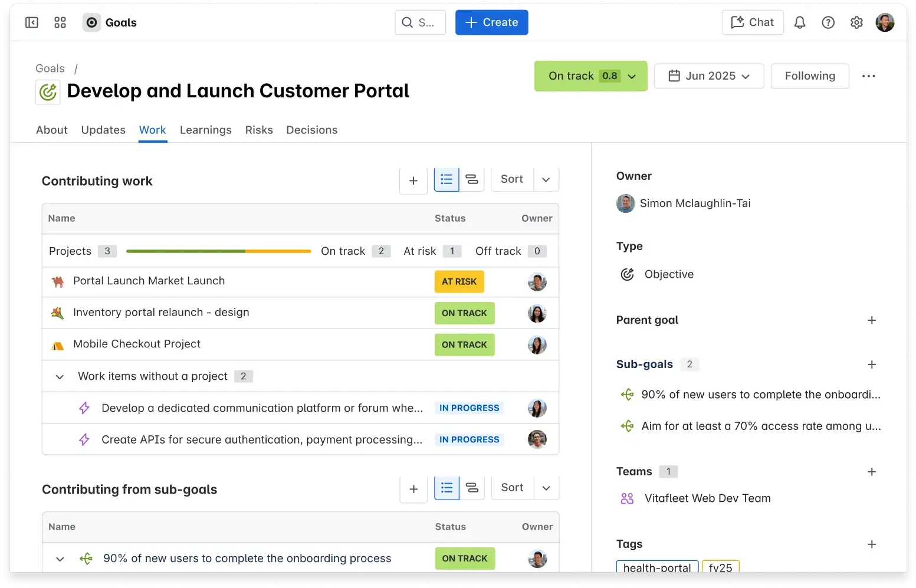Open notifications bell icon
This screenshot has width=916, height=588.
pyautogui.click(x=799, y=22)
